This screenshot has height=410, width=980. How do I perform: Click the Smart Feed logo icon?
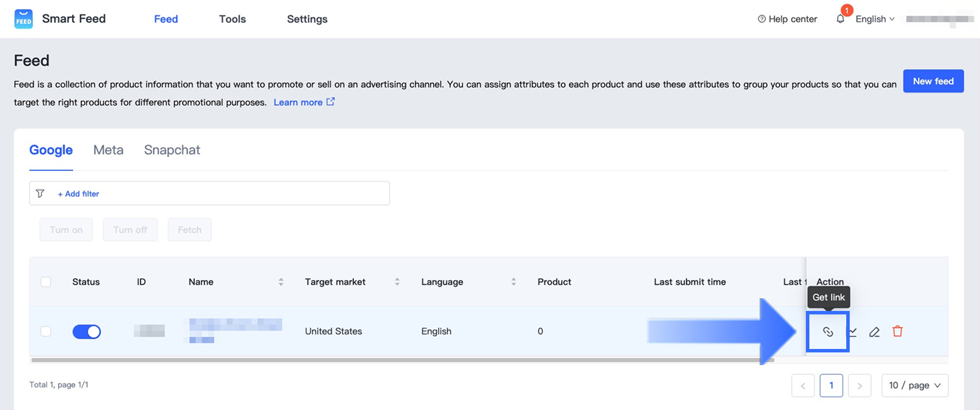[x=24, y=19]
